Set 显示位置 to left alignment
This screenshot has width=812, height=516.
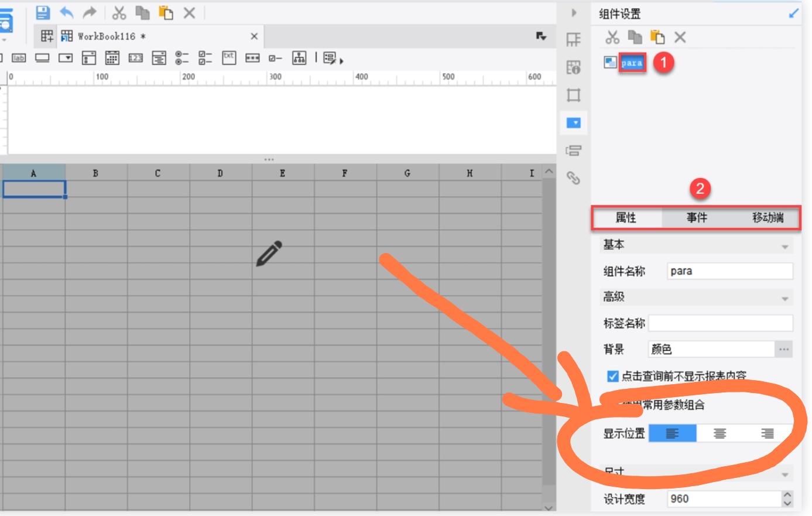pos(673,433)
